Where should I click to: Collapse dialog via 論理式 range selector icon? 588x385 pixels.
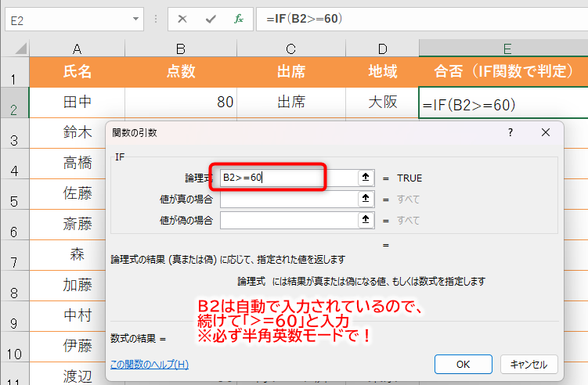(x=365, y=178)
